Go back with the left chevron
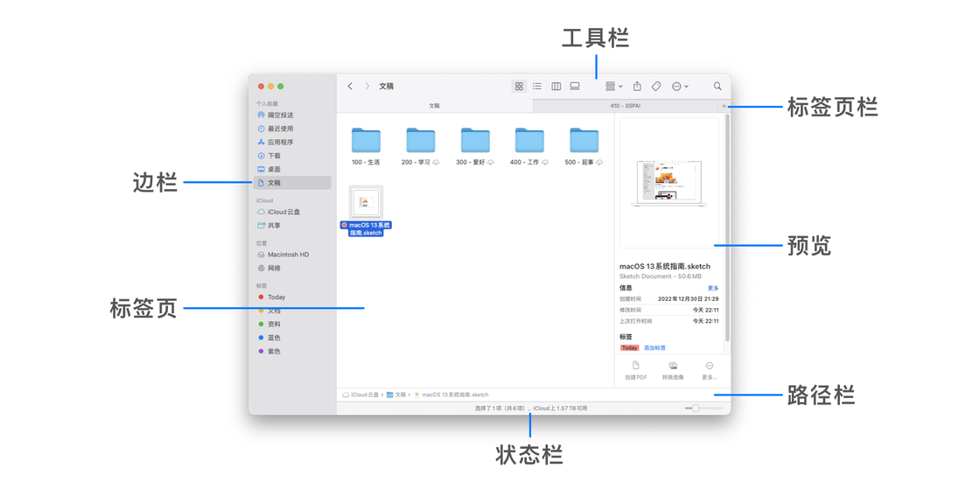 click(350, 87)
